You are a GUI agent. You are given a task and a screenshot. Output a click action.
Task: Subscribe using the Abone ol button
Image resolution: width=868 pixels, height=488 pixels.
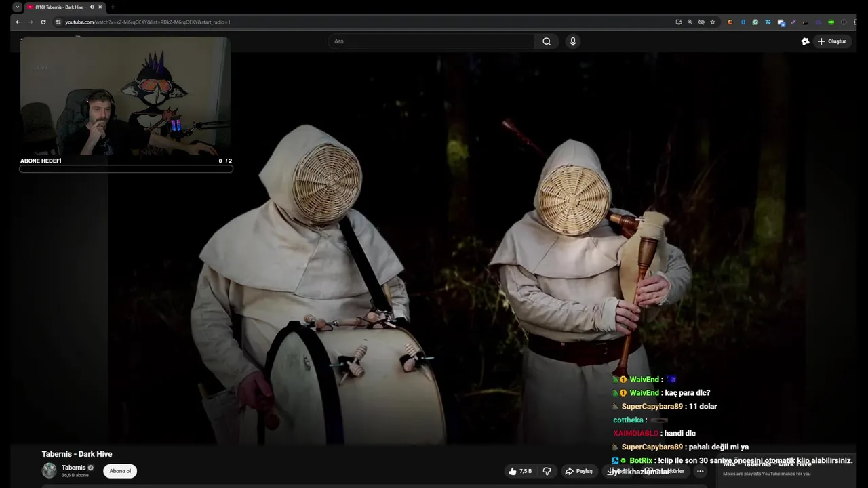tap(120, 471)
